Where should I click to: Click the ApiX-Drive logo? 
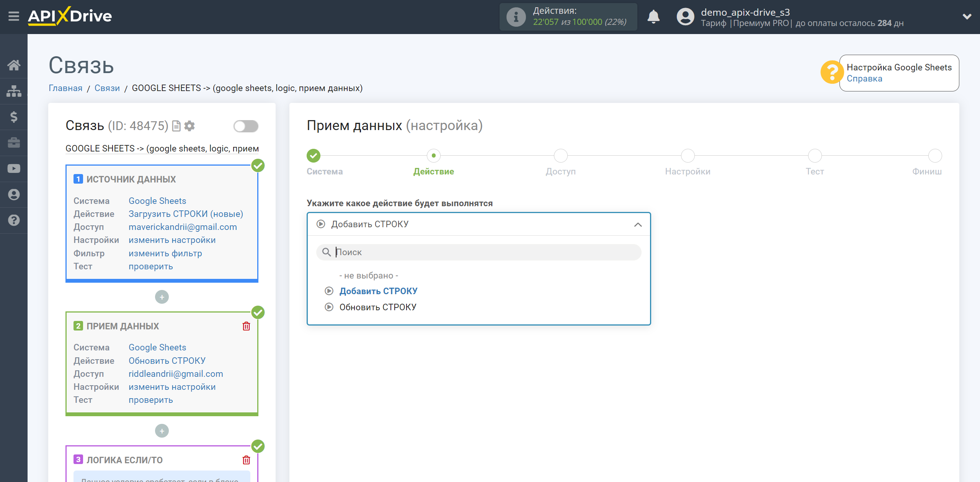[x=70, y=16]
